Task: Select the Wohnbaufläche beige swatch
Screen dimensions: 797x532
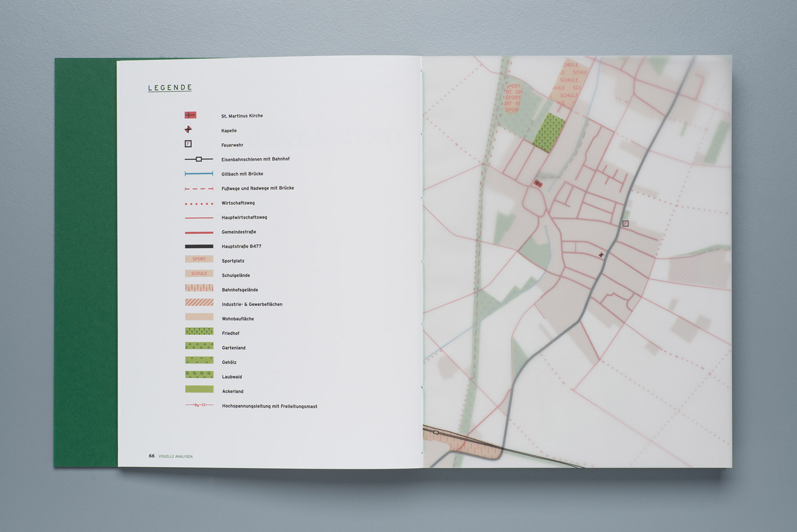Action: [199, 317]
